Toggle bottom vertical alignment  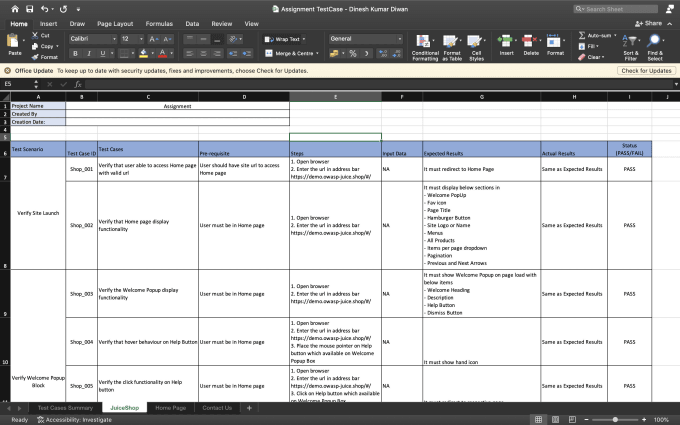(x=217, y=39)
